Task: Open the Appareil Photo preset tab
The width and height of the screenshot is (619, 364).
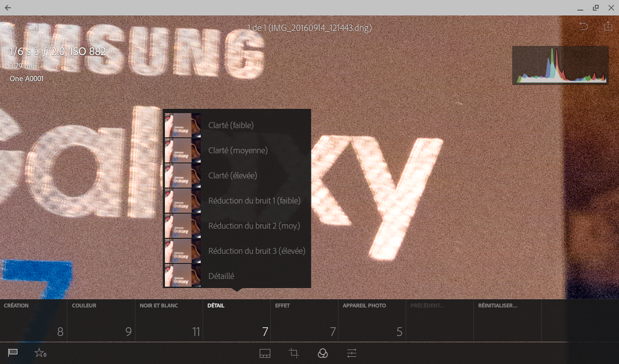Action: pyautogui.click(x=372, y=320)
